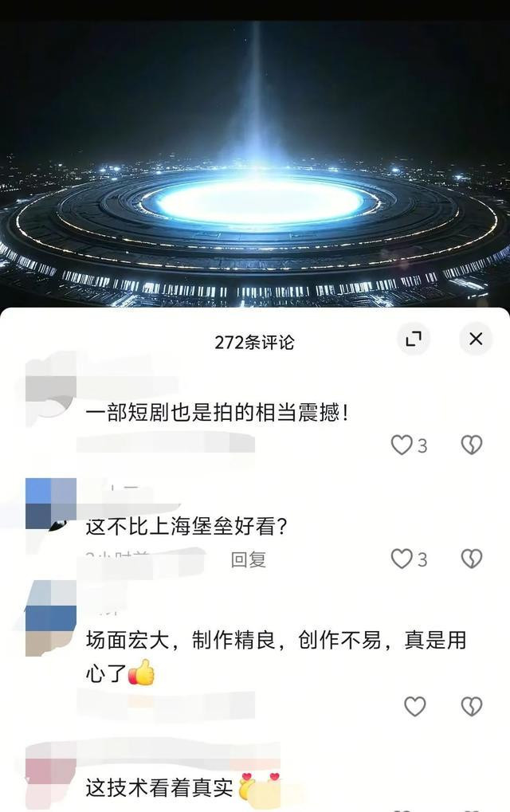510x812 pixels.
Task: Select the comment text '这技术看着真实'
Action: click(x=159, y=787)
